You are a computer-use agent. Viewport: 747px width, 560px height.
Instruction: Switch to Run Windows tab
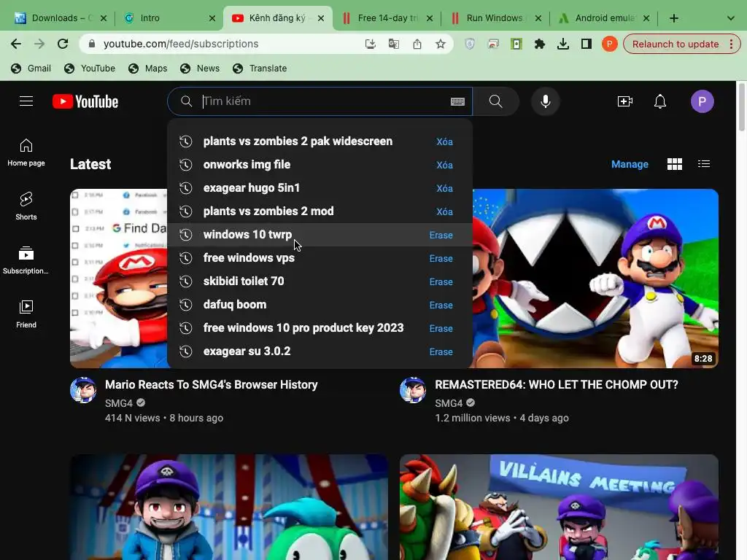(496, 18)
